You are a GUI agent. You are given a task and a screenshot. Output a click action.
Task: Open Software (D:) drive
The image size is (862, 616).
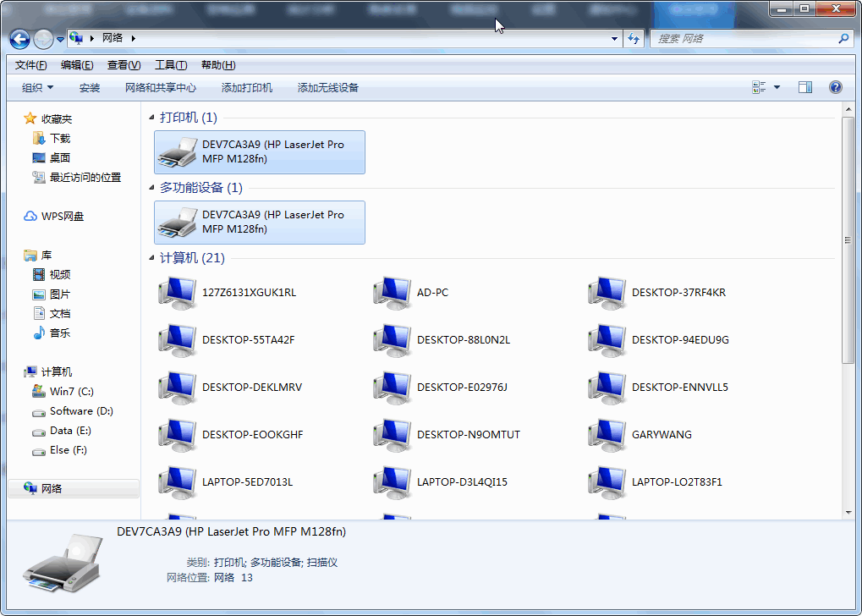tap(73, 411)
